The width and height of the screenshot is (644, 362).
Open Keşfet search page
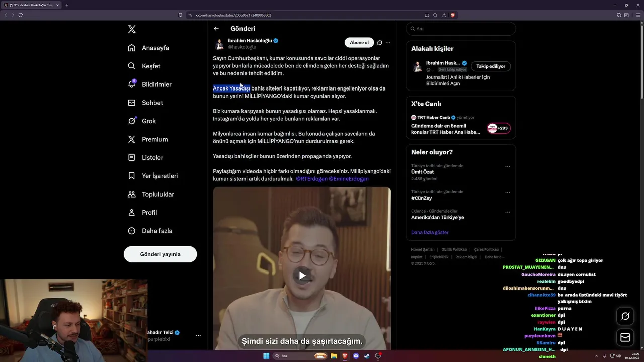pos(144,66)
